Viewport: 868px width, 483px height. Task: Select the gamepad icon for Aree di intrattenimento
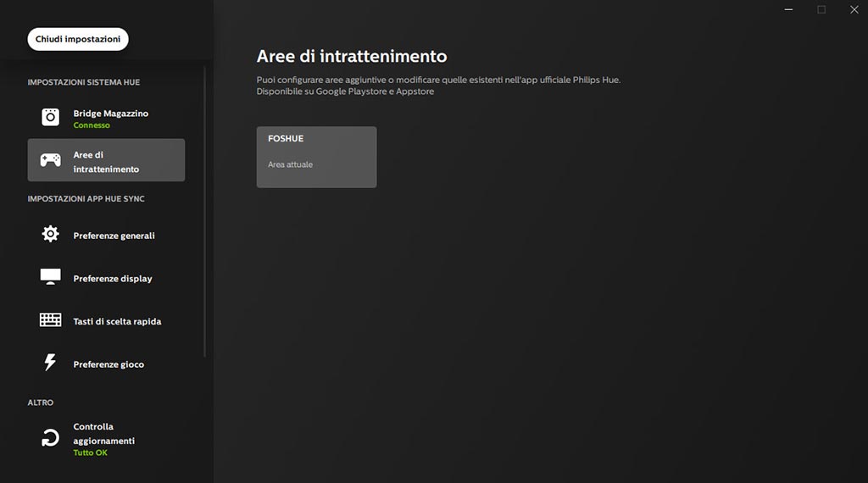[x=50, y=160]
